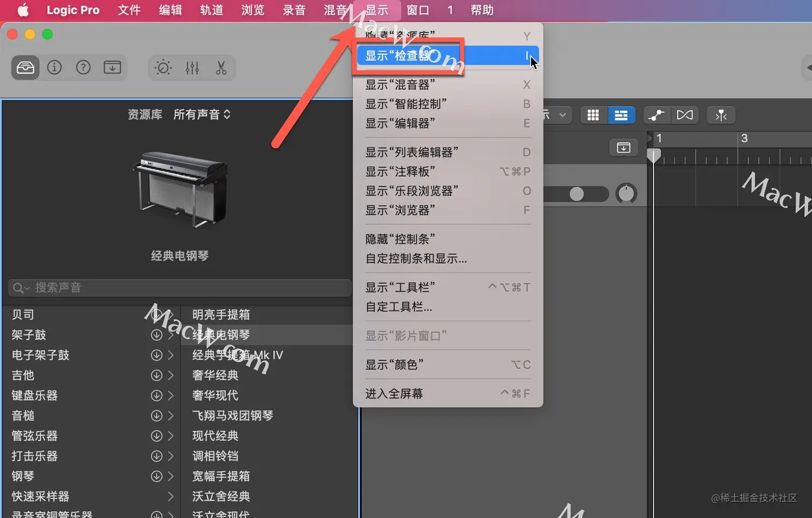
Task: Click the playhead marker on the ruler
Action: click(654, 156)
